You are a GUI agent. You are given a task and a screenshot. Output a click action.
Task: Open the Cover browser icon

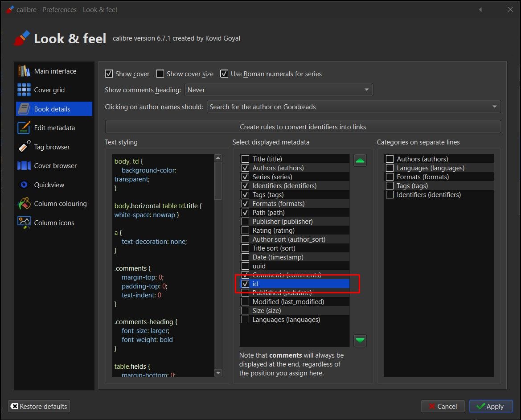pyautogui.click(x=24, y=166)
